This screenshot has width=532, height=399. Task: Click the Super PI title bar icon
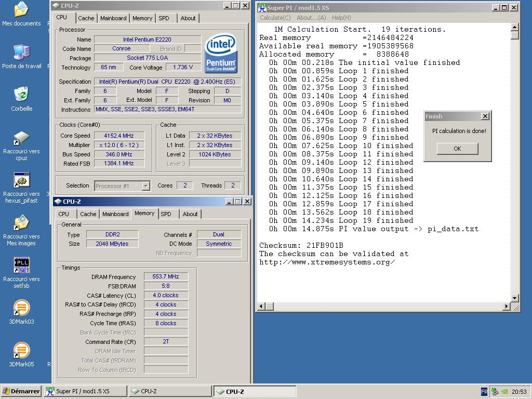(262, 7)
